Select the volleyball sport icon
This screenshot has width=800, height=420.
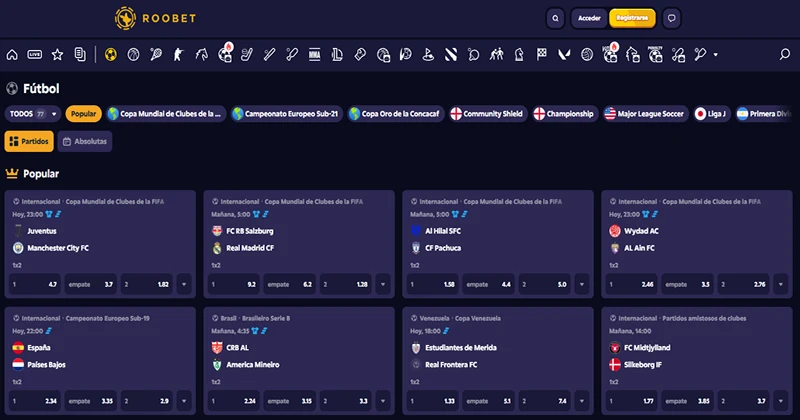click(587, 55)
